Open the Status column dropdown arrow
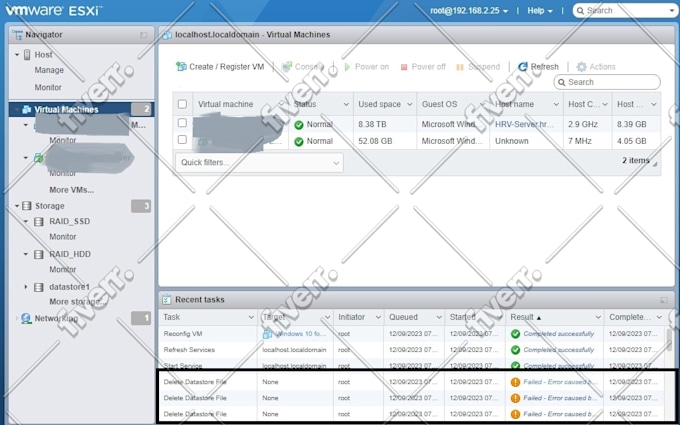The width and height of the screenshot is (680, 425). click(346, 105)
